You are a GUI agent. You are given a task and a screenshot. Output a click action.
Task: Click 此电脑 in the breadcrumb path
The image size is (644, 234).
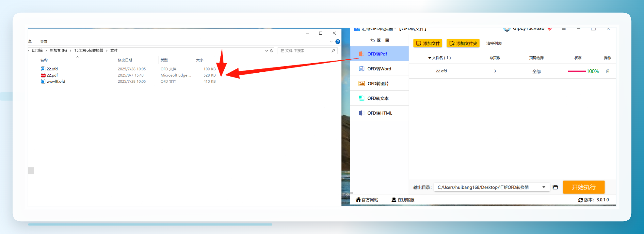click(x=37, y=51)
